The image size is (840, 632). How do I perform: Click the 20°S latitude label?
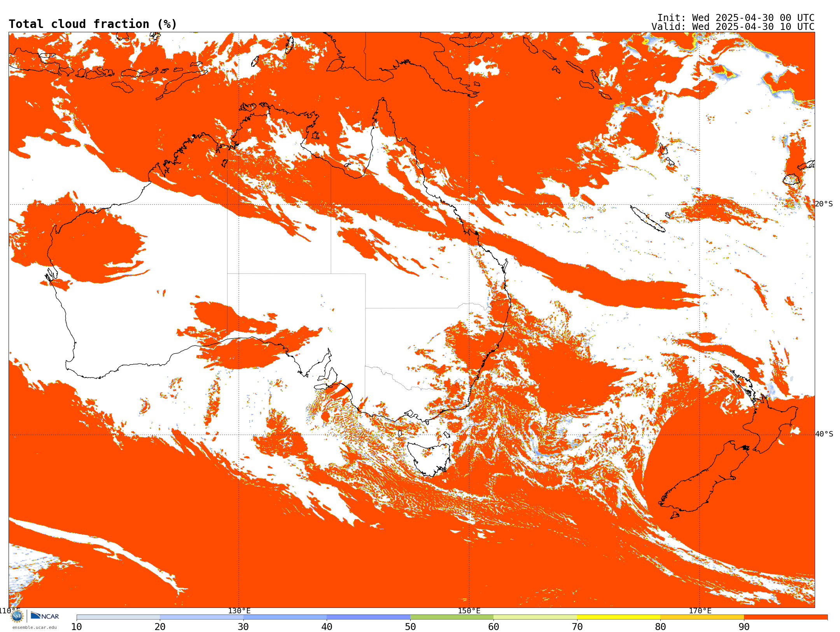pyautogui.click(x=824, y=204)
